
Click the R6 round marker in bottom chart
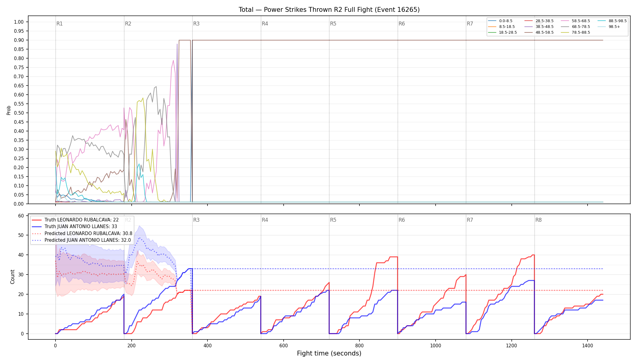(x=402, y=220)
